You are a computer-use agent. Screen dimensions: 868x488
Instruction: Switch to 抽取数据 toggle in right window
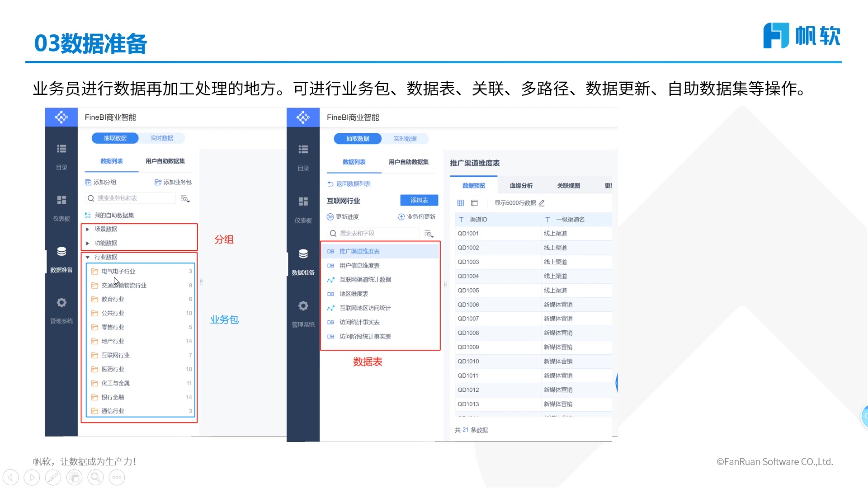tap(358, 139)
